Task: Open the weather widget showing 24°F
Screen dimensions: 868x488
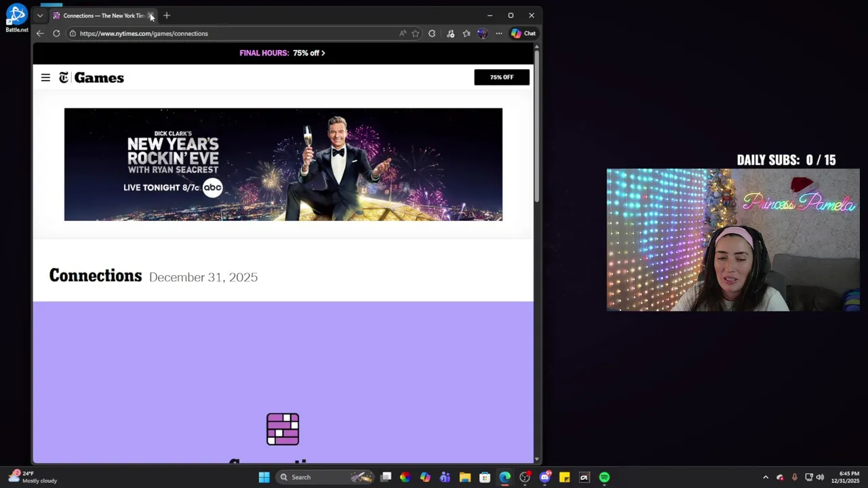Action: 33,477
